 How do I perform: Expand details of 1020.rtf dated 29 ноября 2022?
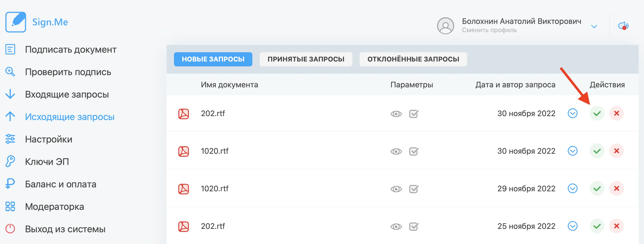click(572, 188)
